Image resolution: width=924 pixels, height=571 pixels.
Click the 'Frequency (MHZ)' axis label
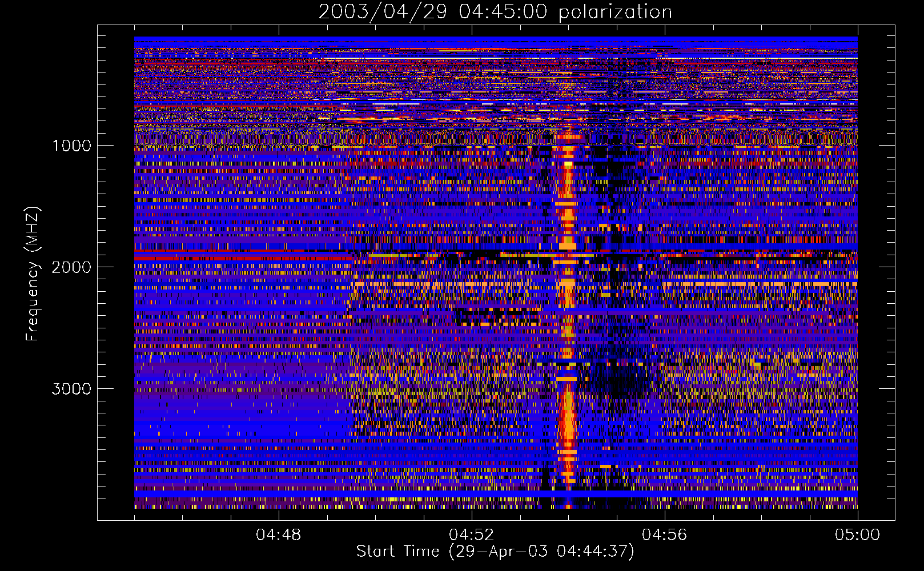[x=33, y=274]
